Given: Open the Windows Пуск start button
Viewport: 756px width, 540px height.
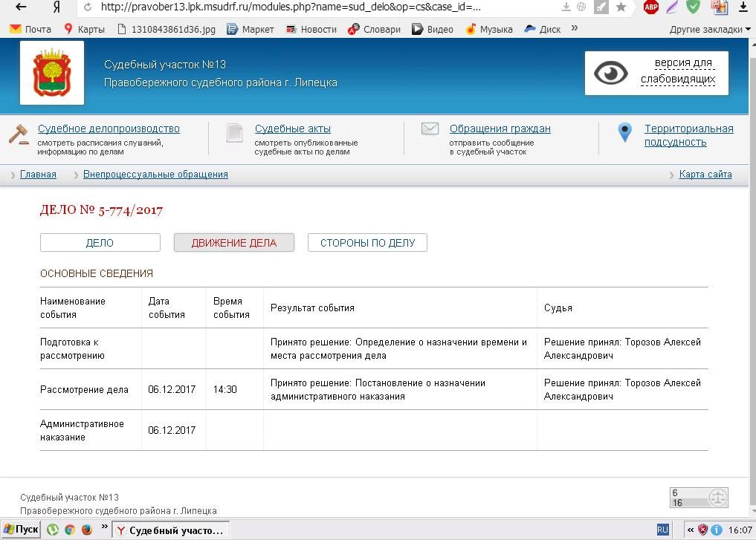Looking at the screenshot, I should click(21, 530).
